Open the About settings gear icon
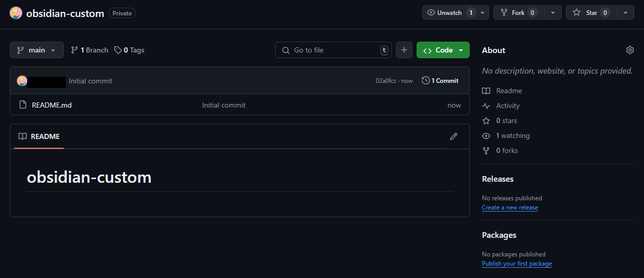Image resolution: width=644 pixels, height=278 pixels. pos(630,50)
